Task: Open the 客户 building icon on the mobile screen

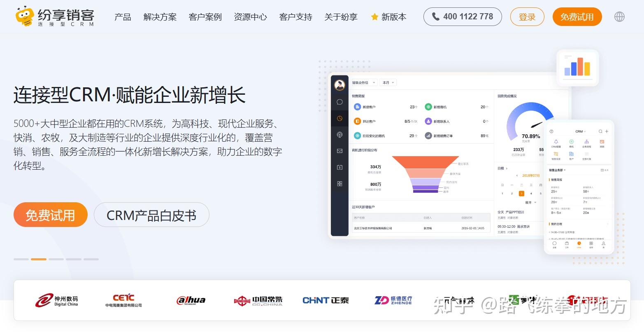Action: coord(571,154)
